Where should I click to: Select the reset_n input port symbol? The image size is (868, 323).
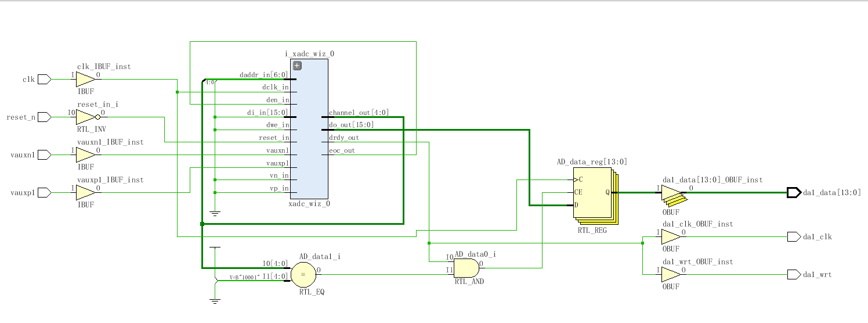coord(45,117)
